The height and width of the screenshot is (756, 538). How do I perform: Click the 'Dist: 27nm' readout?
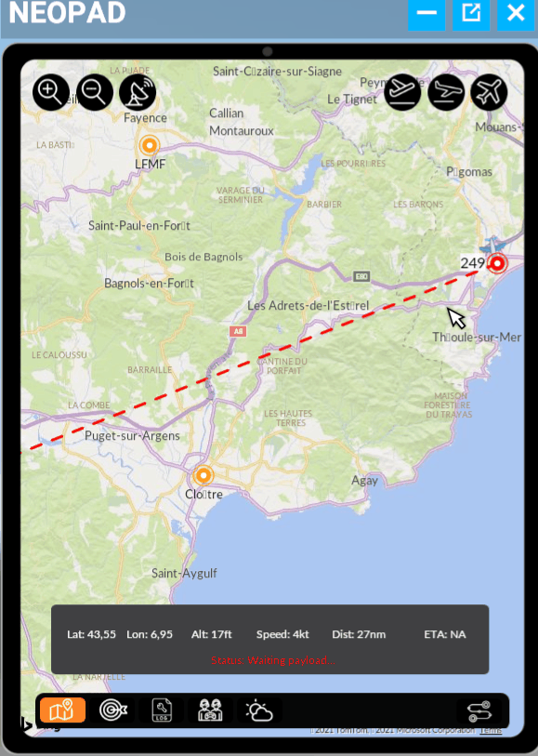359,634
